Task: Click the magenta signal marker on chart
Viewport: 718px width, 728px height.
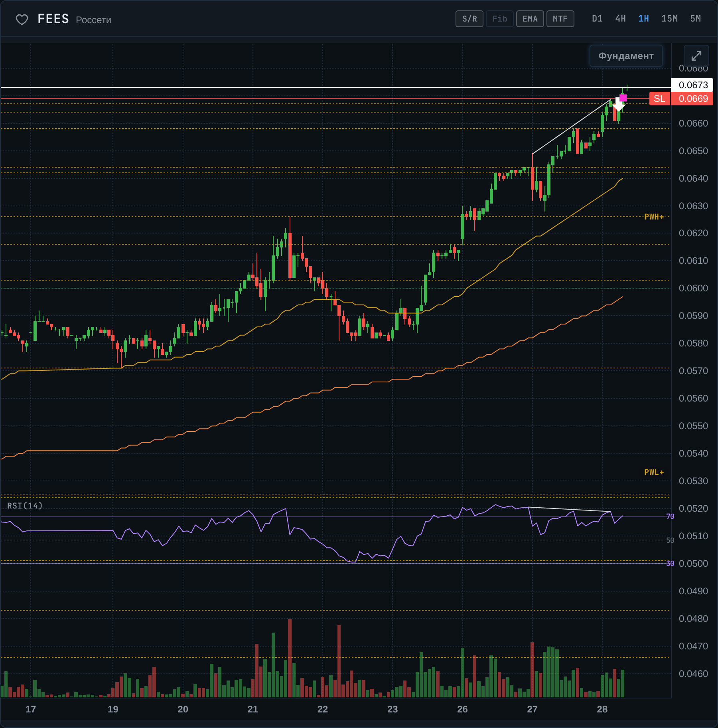Action: (x=623, y=98)
